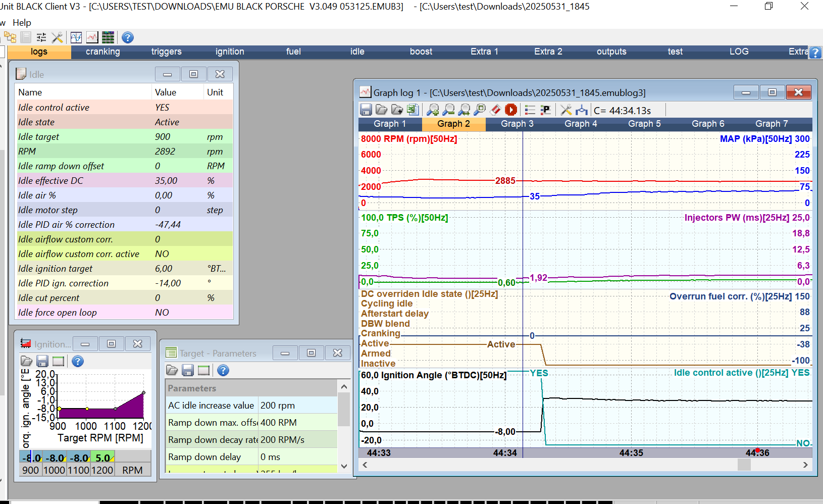Open the wrench and screwdriver tools icon
This screenshot has height=504, width=823.
click(57, 37)
